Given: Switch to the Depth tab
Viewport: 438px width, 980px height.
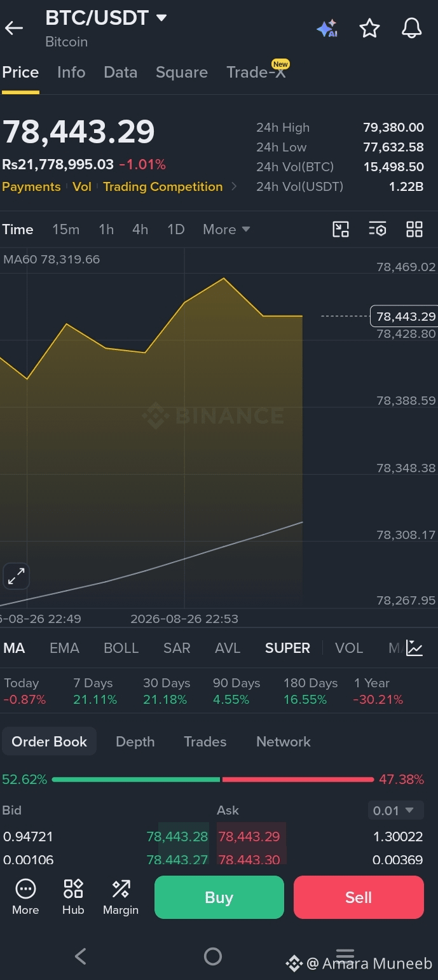Looking at the screenshot, I should click(x=135, y=741).
